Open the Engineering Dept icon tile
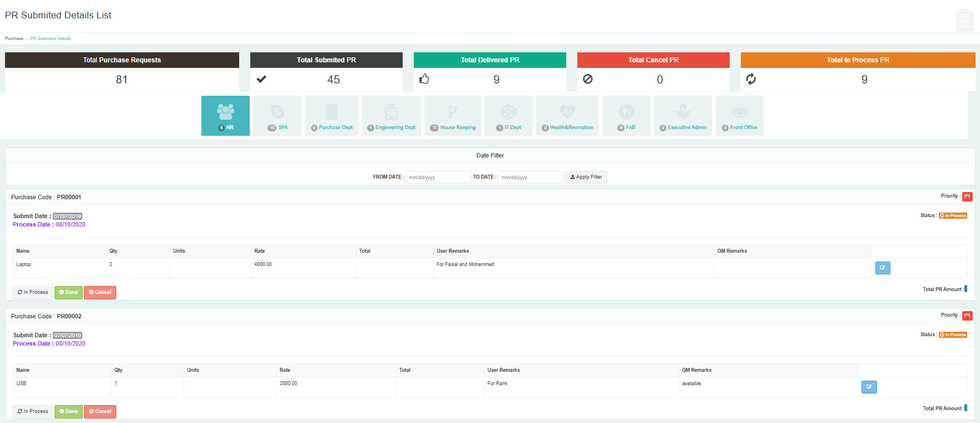980x423 pixels. (x=391, y=116)
